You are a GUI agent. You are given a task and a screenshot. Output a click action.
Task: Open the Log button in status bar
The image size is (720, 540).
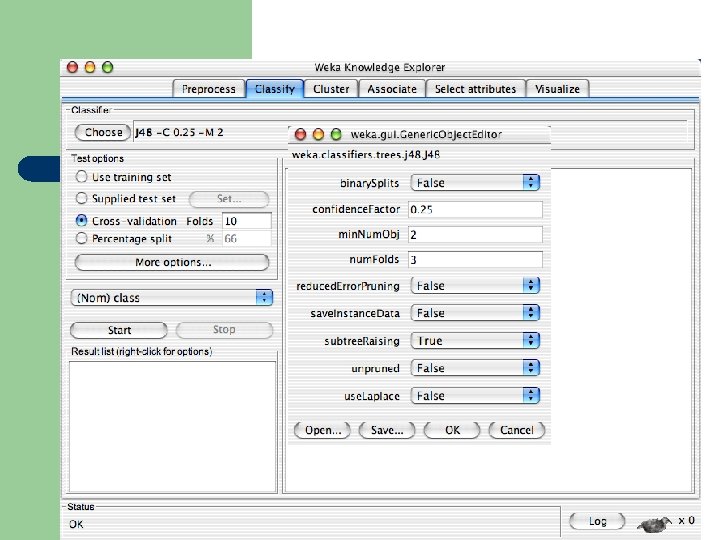(x=597, y=521)
